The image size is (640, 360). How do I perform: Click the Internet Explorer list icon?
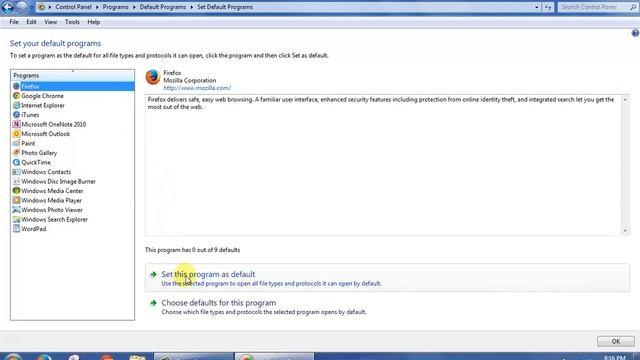pos(16,105)
